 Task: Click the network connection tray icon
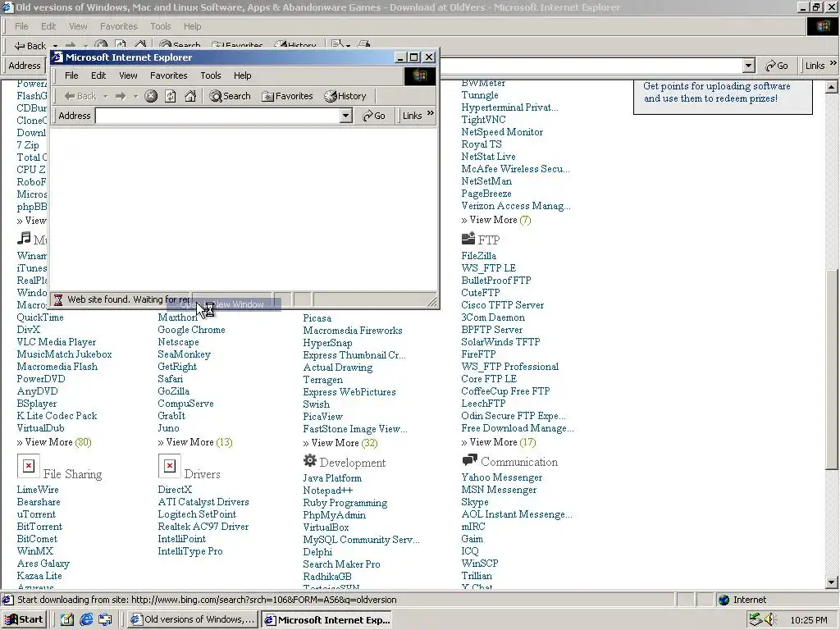756,619
